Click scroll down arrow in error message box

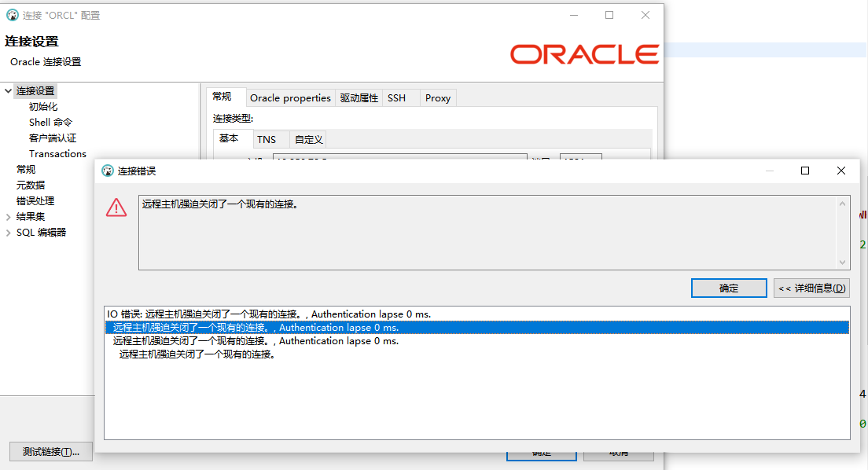(843, 263)
